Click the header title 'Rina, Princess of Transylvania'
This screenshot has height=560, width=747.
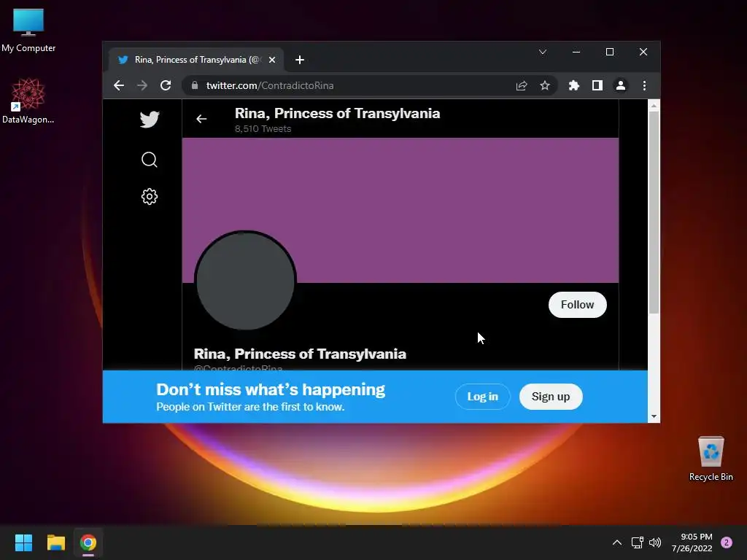coord(337,113)
